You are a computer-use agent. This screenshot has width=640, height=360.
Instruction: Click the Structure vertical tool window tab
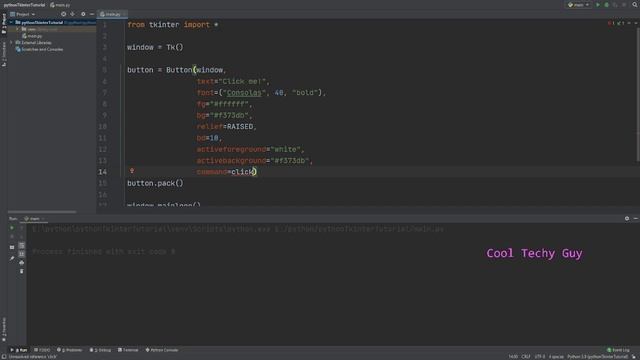4,55
